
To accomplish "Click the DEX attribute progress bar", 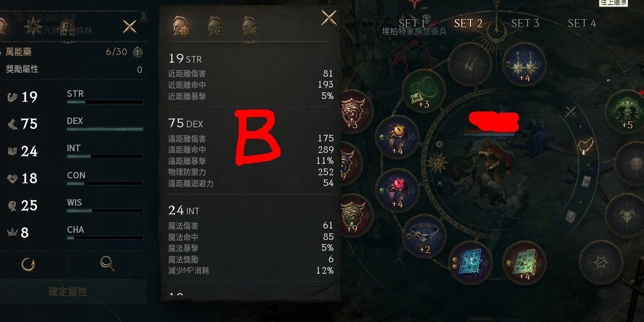I will pyautogui.click(x=105, y=129).
